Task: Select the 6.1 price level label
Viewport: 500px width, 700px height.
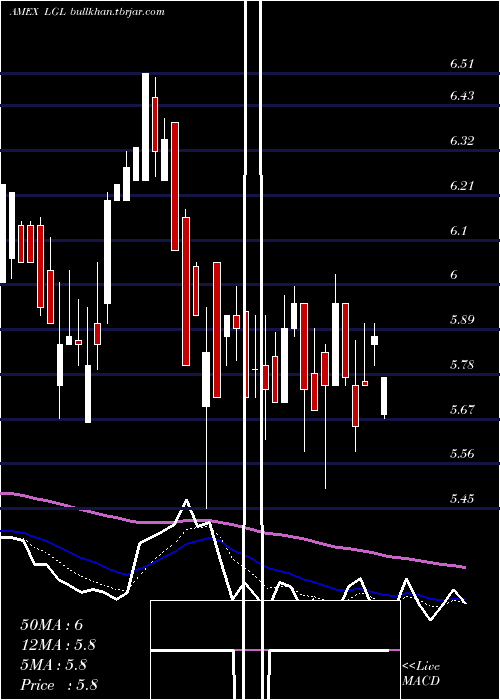Action: point(458,231)
